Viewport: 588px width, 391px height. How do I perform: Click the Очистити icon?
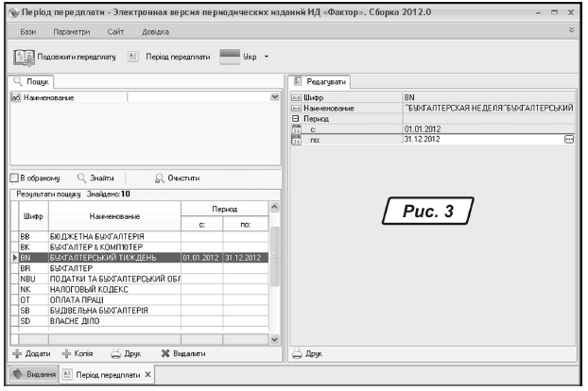pos(159,177)
